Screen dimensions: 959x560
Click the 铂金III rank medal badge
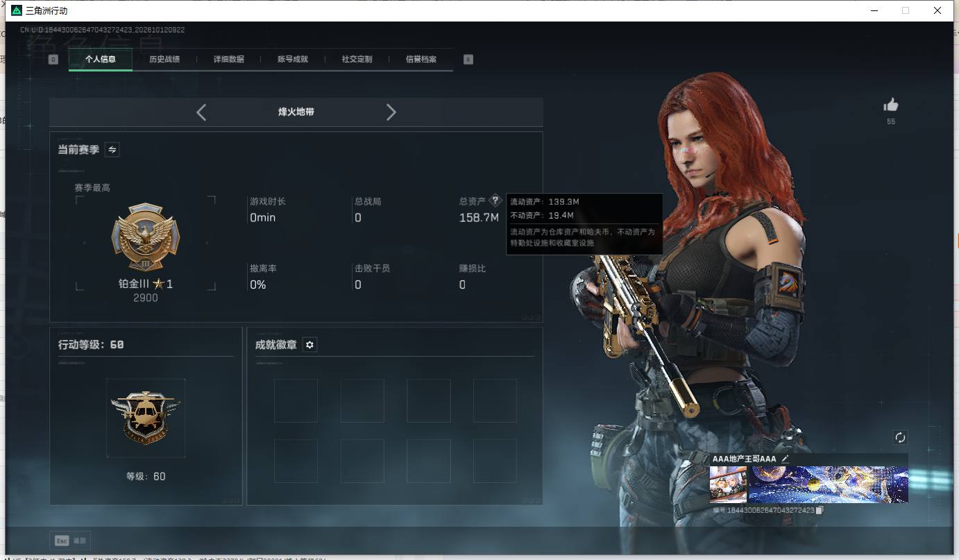click(x=146, y=238)
